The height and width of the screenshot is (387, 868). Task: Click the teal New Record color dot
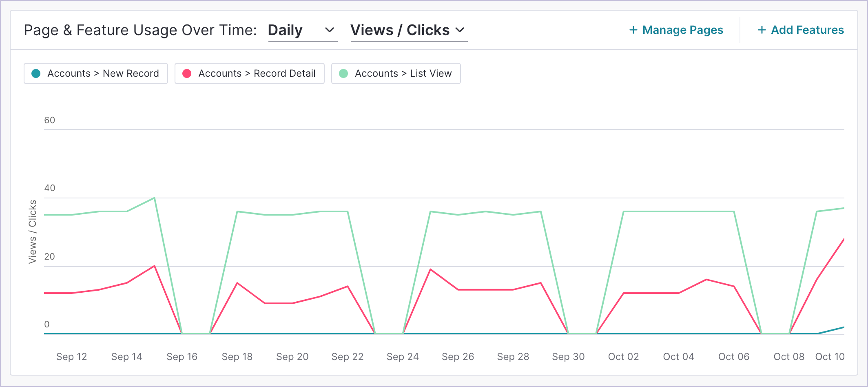[x=36, y=73]
